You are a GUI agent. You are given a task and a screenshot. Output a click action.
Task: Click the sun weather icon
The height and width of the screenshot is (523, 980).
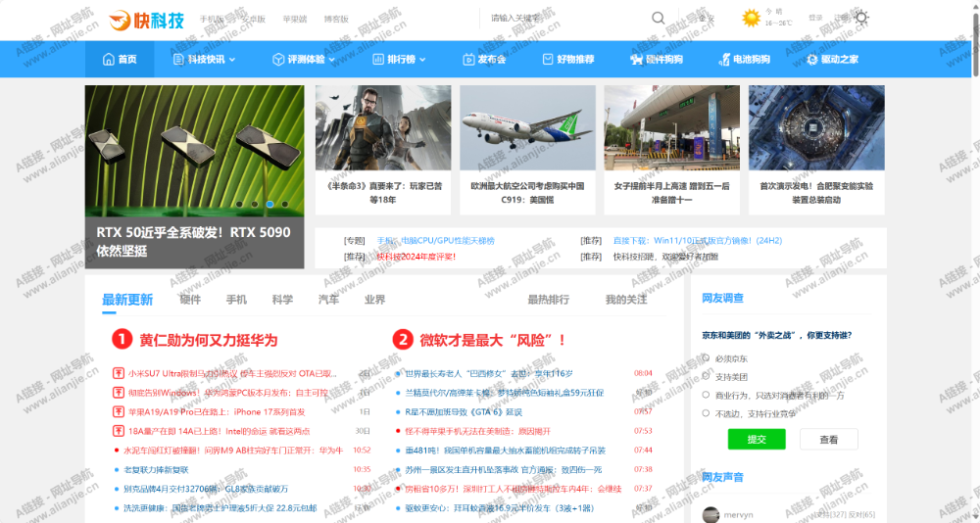tap(751, 19)
